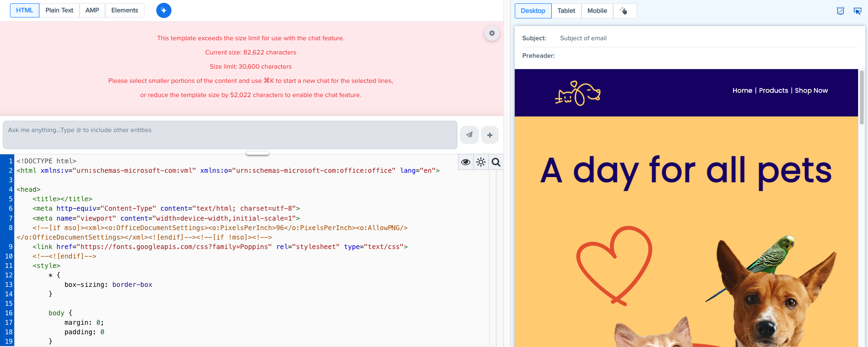Toggle code editor eye visibility icon

466,162
